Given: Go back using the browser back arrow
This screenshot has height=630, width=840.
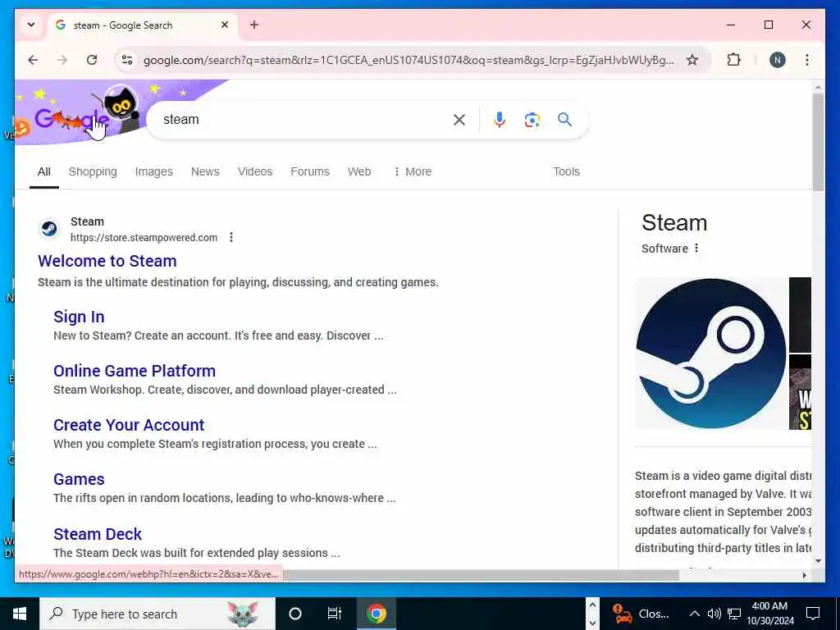Looking at the screenshot, I should pos(33,60).
